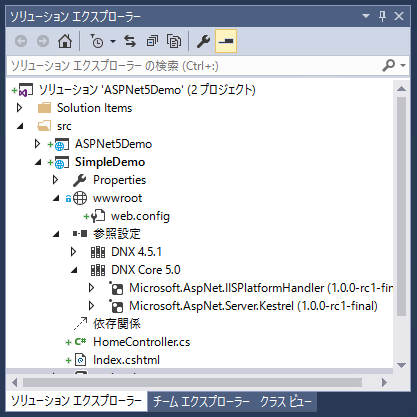Expand Microsoft.AspNet.Server.Kestrel package
This screenshot has width=417, height=417.
(x=92, y=306)
